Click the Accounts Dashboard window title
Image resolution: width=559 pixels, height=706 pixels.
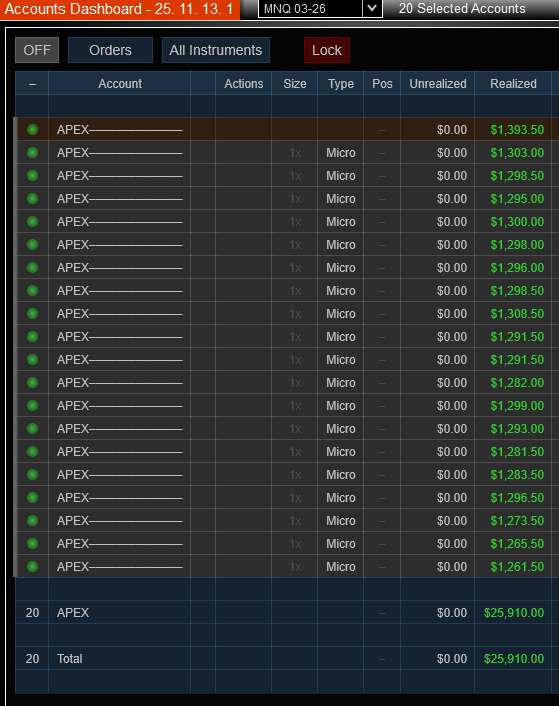tap(118, 9)
